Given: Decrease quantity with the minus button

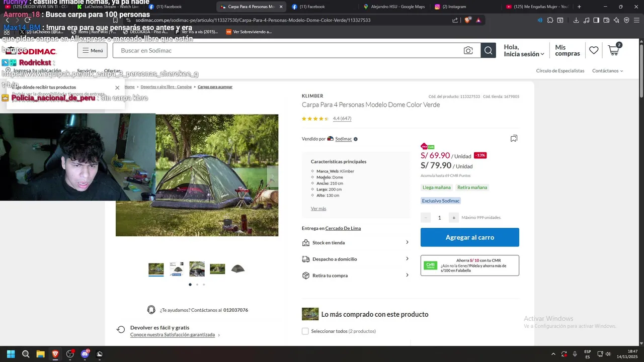Looking at the screenshot, I should pos(426,218).
